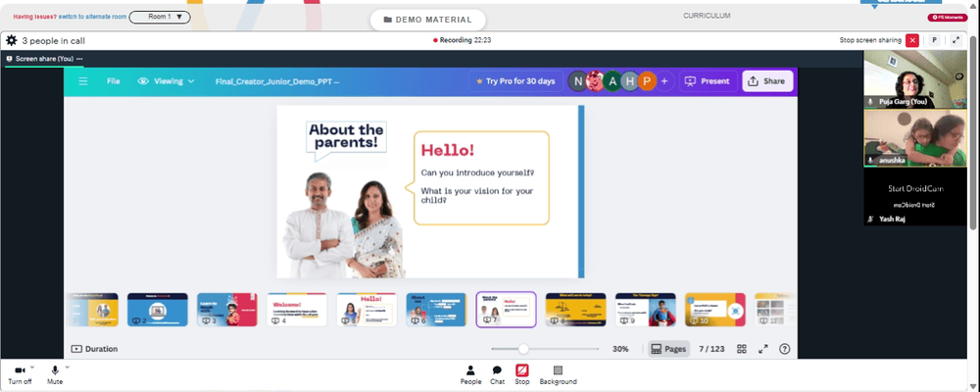Click the Duration button

pos(94,349)
